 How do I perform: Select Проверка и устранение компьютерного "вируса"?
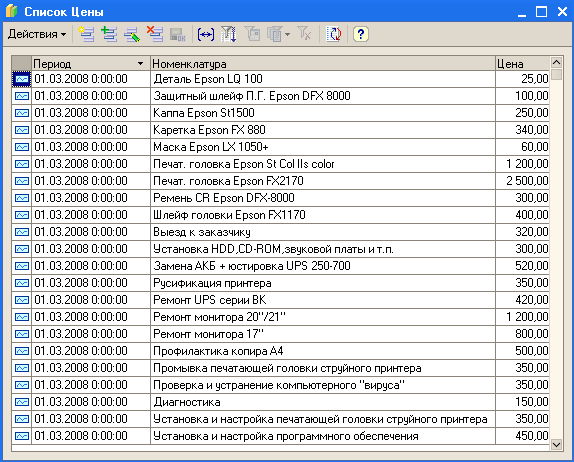coord(323,385)
